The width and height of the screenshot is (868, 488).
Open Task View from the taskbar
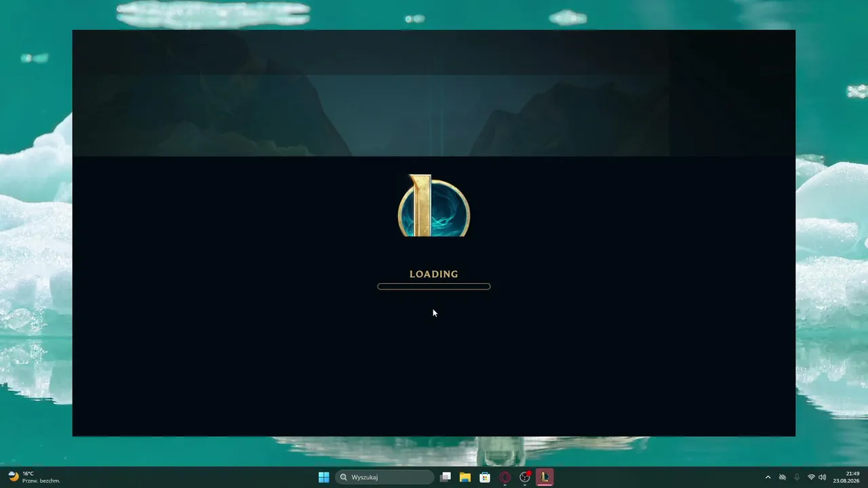(x=446, y=477)
